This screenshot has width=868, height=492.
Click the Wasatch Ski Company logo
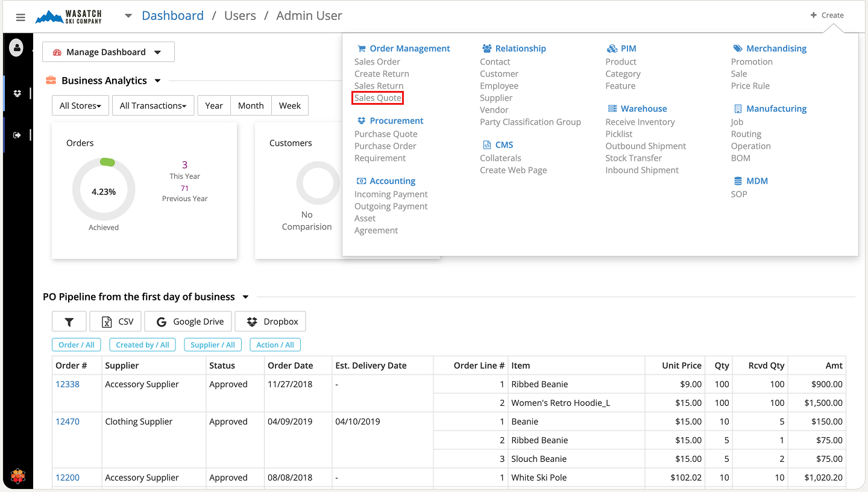pyautogui.click(x=69, y=17)
